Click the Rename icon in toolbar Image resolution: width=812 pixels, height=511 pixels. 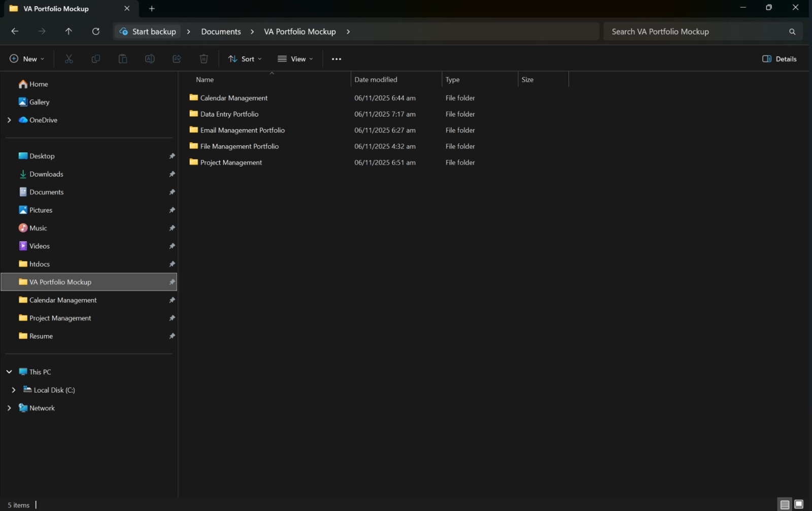(x=150, y=59)
